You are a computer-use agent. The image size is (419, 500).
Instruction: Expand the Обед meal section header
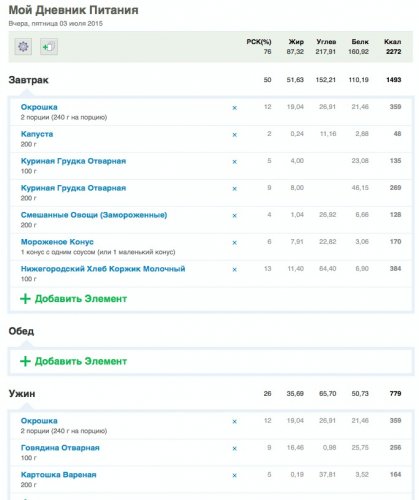point(21,331)
